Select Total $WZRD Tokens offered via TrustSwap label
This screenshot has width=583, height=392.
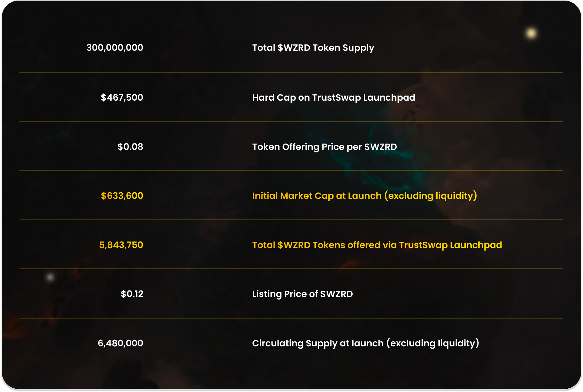377,245
